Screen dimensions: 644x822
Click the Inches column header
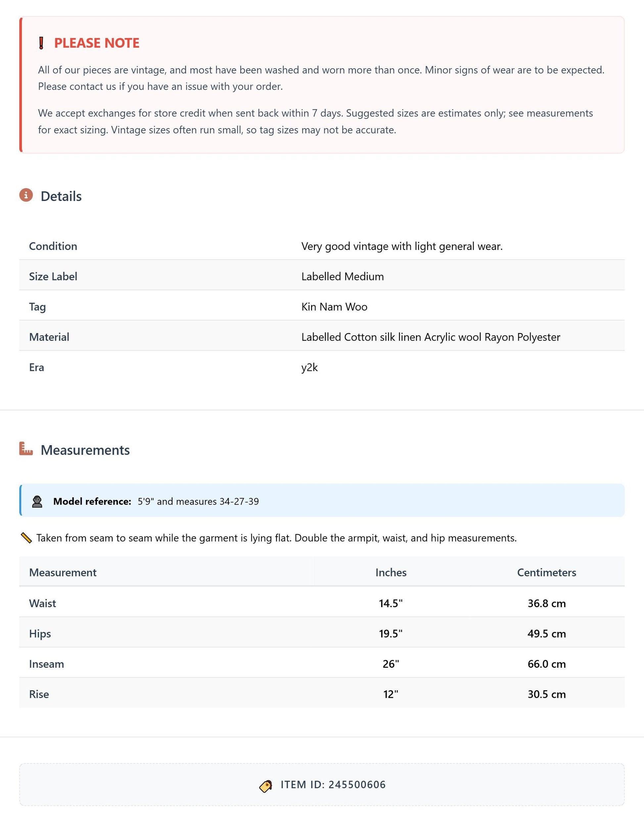point(391,572)
